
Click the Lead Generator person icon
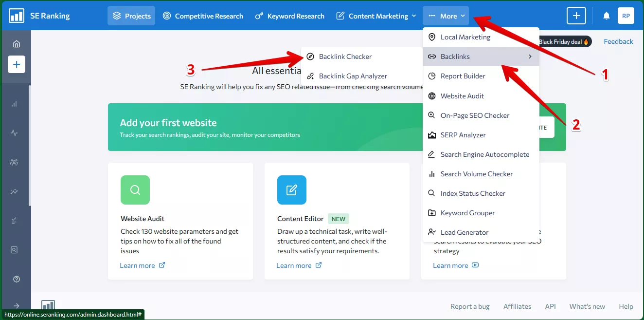[x=431, y=232]
